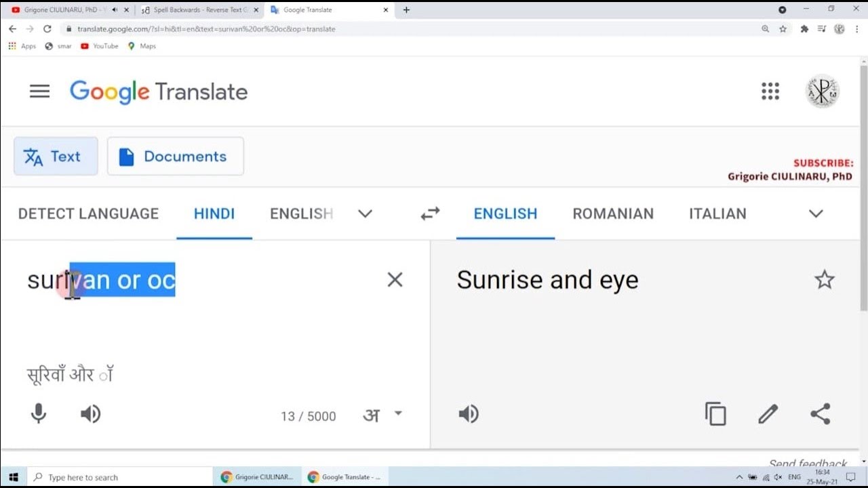Select English as target language

pos(505,213)
